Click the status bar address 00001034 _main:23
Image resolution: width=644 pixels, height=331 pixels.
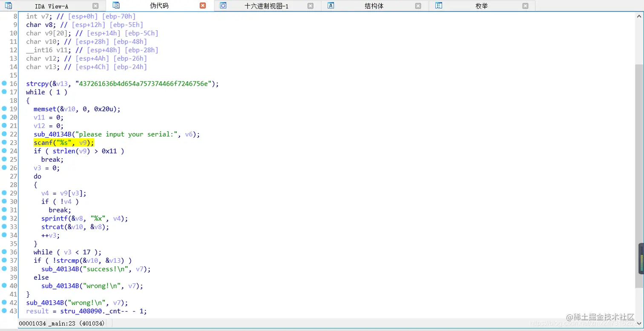point(62,323)
